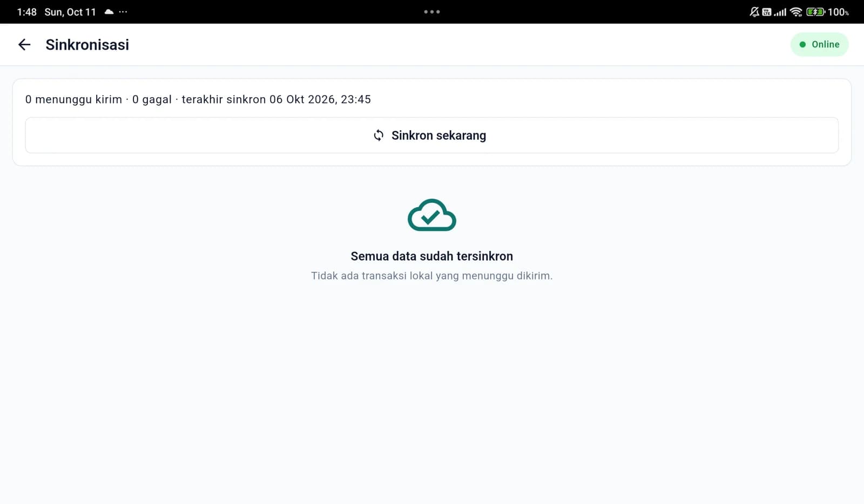Tap 'Tidak ada transaksi lokal' description
The image size is (864, 504).
pyautogui.click(x=431, y=276)
